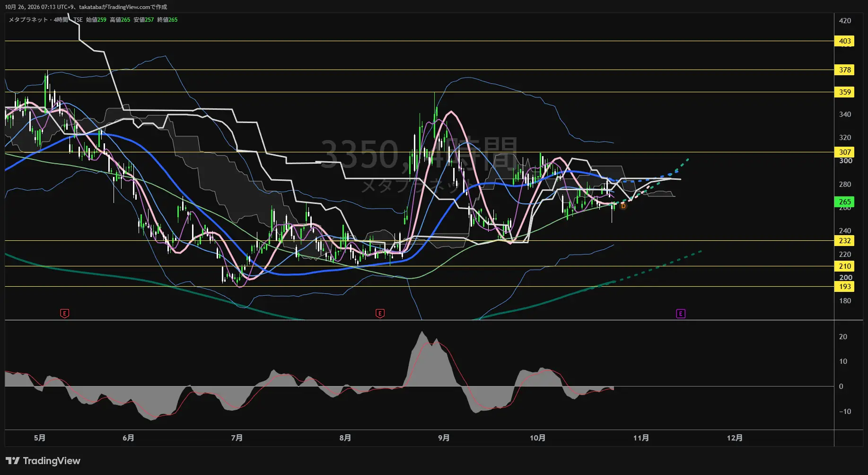The image size is (868, 475).
Task: Select the yellow 232 price level label
Action: (x=844, y=241)
